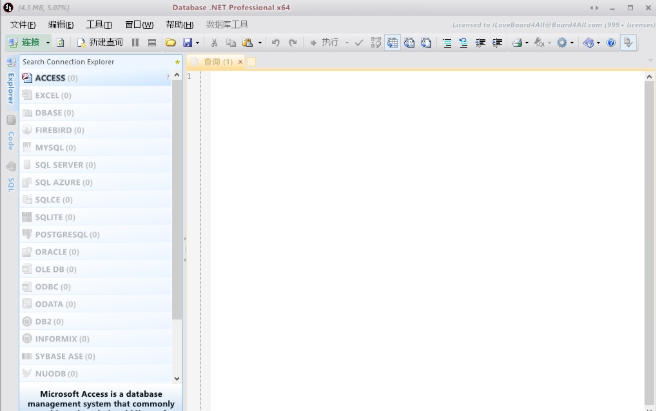Click the Search Connection Explorer field
The image size is (656, 411).
tap(95, 62)
